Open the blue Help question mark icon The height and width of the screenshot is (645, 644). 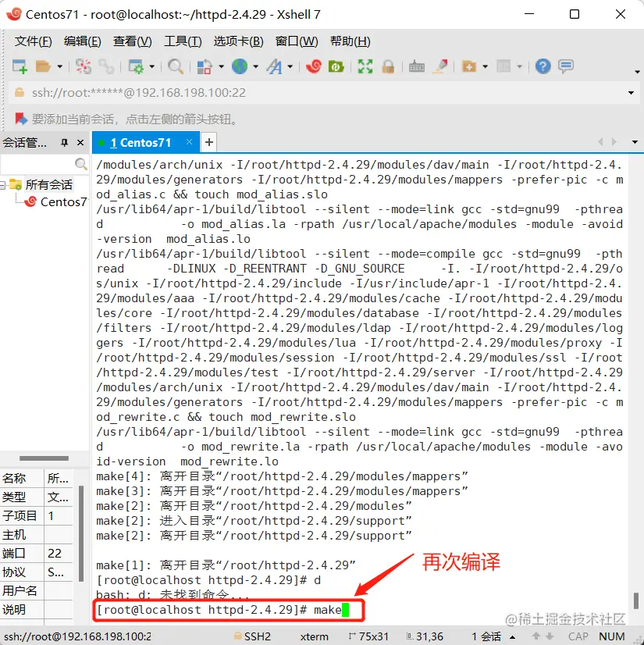coord(543,66)
